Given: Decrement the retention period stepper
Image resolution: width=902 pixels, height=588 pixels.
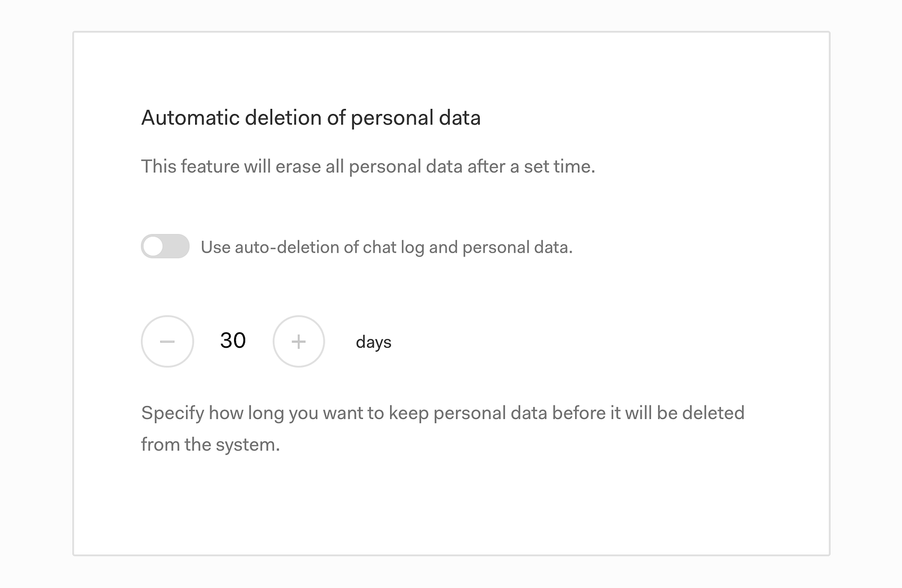Looking at the screenshot, I should coord(167,342).
